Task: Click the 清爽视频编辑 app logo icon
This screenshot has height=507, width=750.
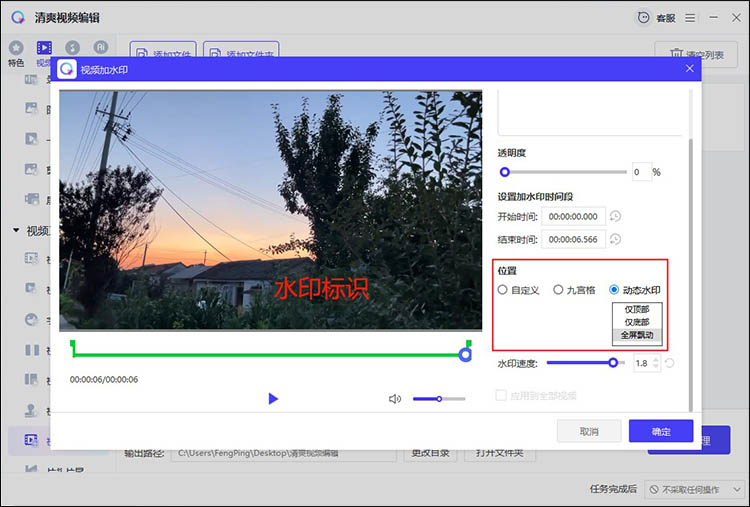Action: pyautogui.click(x=18, y=18)
